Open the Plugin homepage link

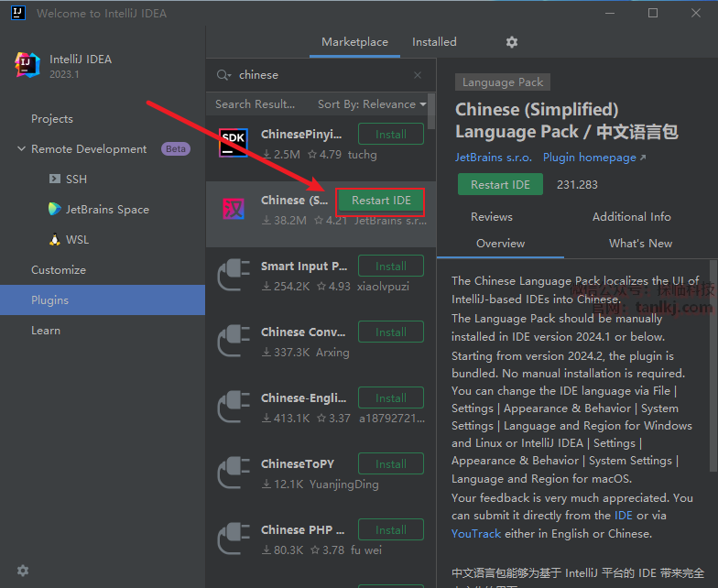[593, 158]
